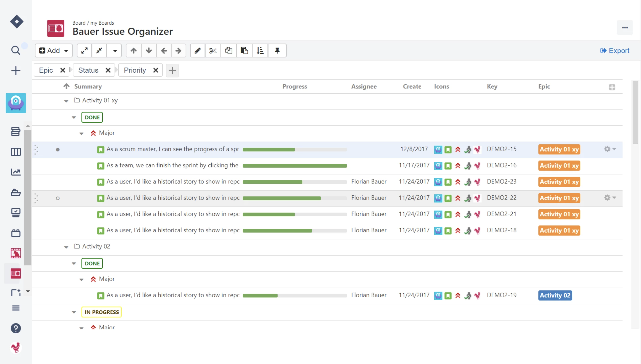
Task: Click the scissors cut icon
Action: point(213,51)
